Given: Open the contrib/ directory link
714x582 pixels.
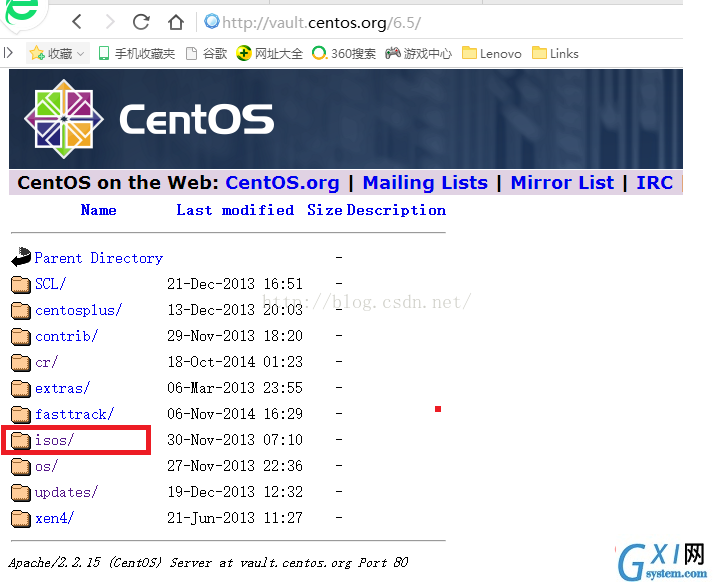Looking at the screenshot, I should pyautogui.click(x=66, y=336).
